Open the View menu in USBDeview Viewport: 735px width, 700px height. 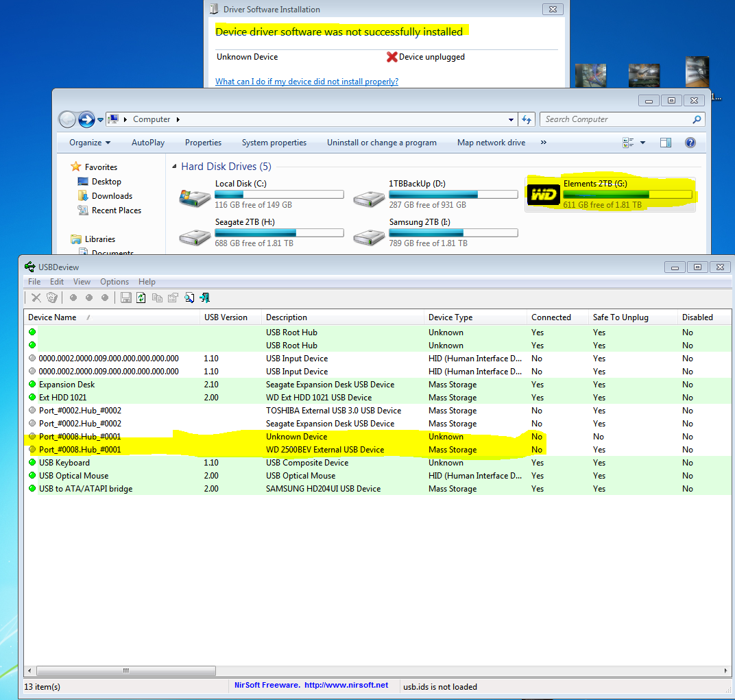point(82,282)
